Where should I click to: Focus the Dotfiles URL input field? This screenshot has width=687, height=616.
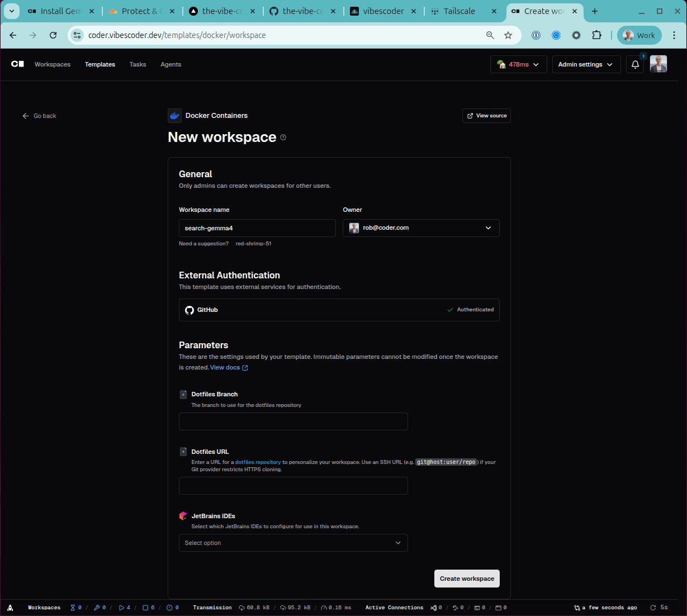(293, 486)
